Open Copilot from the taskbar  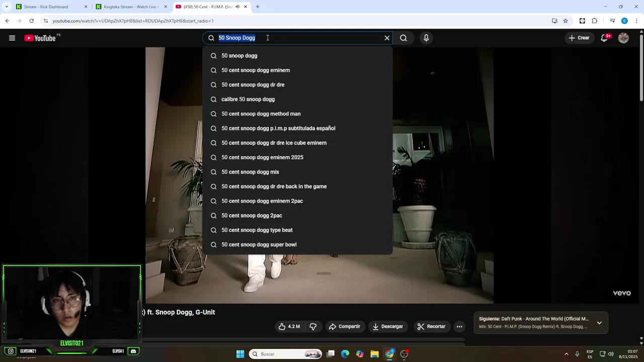360,354
